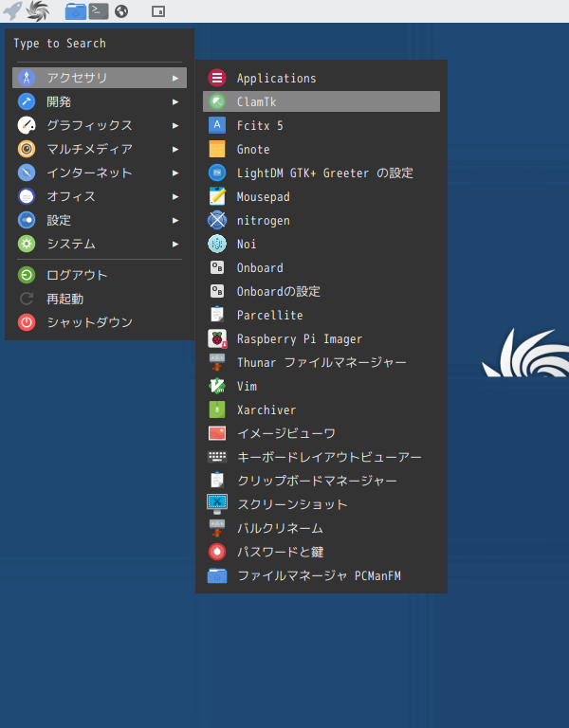Click the インターネット category icon
This screenshot has height=728, width=569.
[x=27, y=173]
